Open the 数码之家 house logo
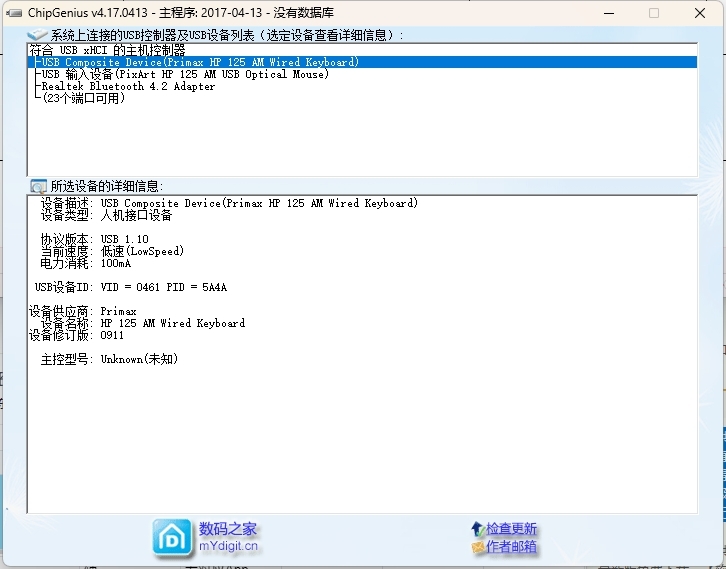This screenshot has height=569, width=726. pyautogui.click(x=172, y=538)
